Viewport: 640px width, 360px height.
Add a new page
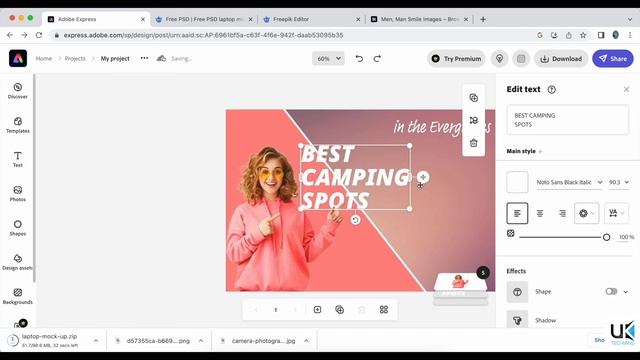317,309
